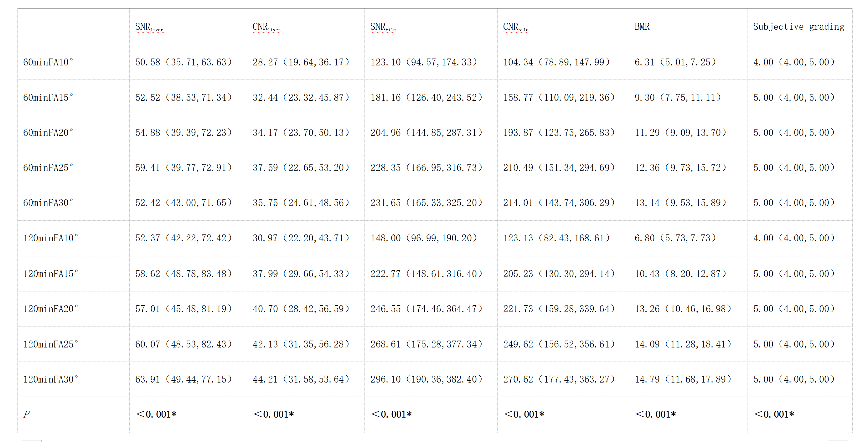Click the italic P row label
Viewport: 868px width, 442px height.
27,414
